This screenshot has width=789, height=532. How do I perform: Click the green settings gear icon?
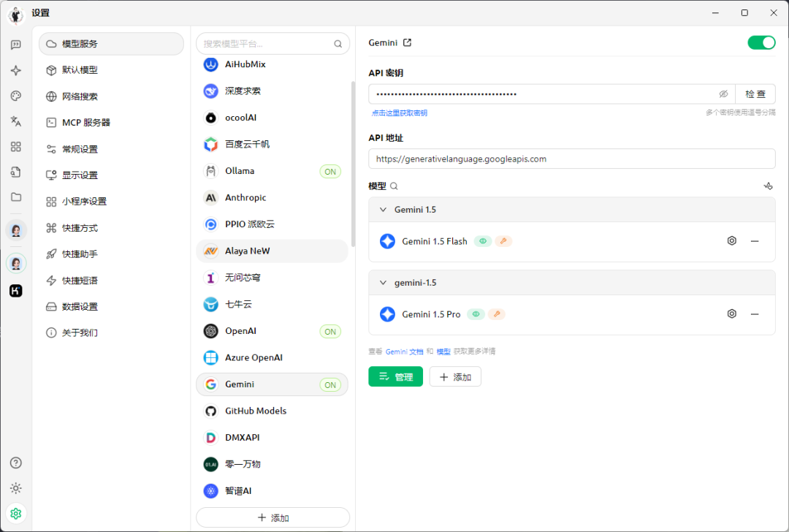tap(15, 514)
